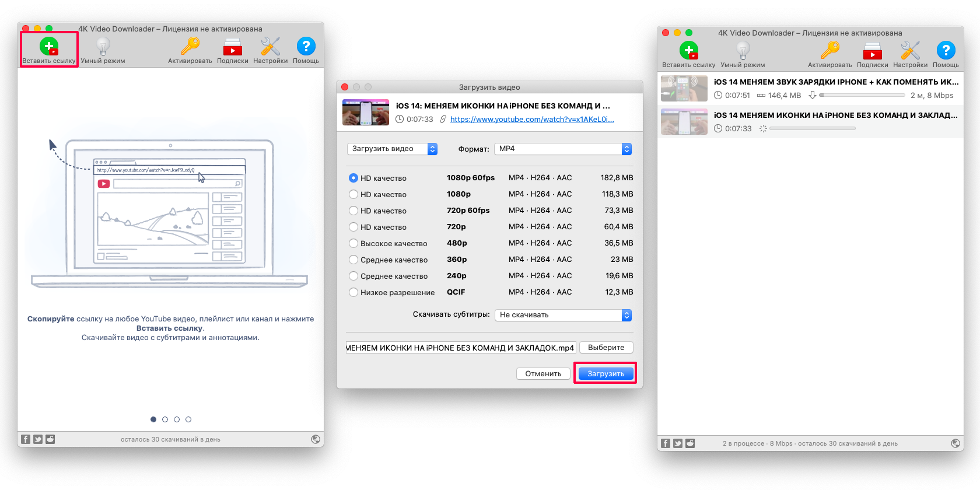Click Paste Link icon in left window
Image resolution: width=980 pixels, height=490 pixels.
pyautogui.click(x=49, y=47)
